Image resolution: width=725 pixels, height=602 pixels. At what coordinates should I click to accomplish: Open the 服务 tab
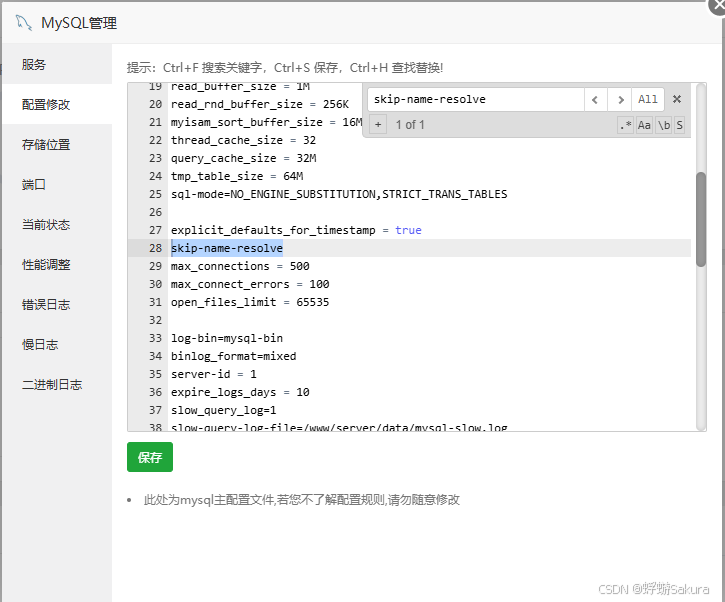(57, 64)
